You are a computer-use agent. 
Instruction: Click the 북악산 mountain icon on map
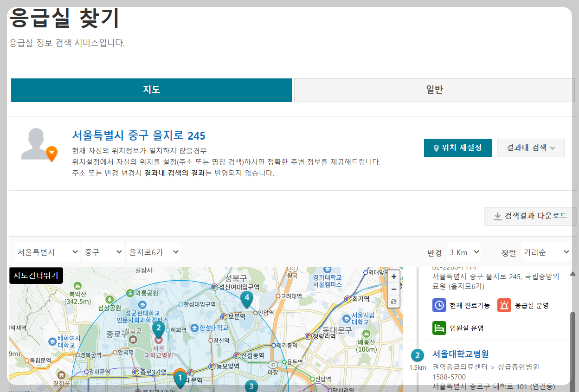click(x=78, y=285)
